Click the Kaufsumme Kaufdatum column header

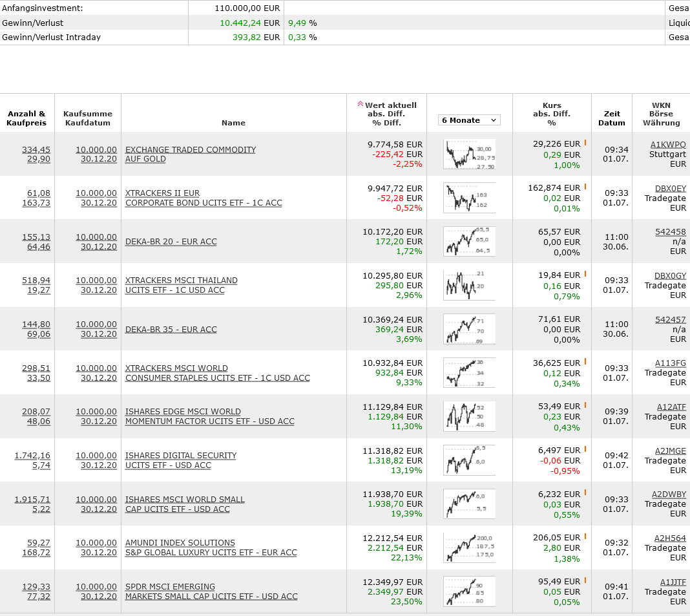[88, 118]
